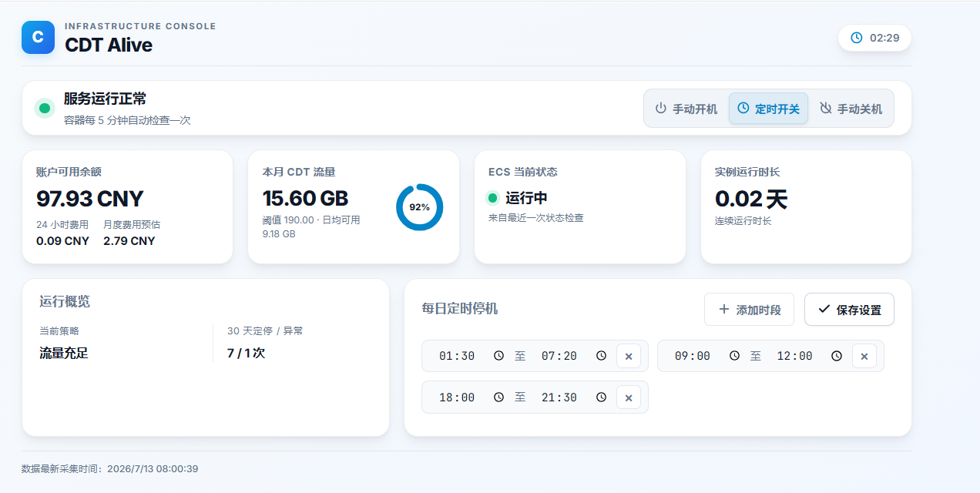The image size is (980, 493).
Task: Click 添加时段 to add a period
Action: 750,310
